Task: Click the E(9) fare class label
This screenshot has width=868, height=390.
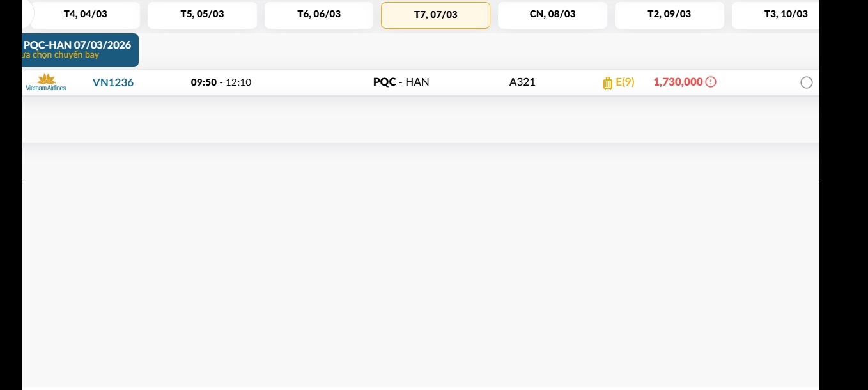Action: pyautogui.click(x=625, y=82)
